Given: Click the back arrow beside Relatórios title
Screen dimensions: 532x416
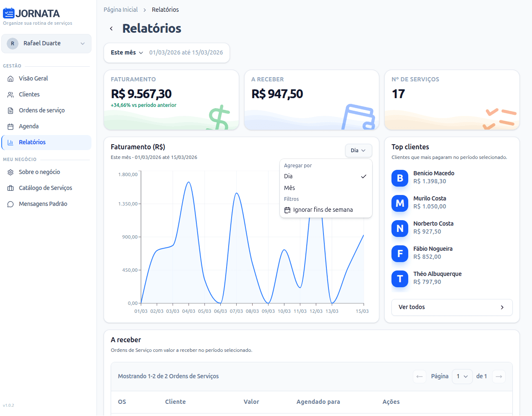Looking at the screenshot, I should click(111, 29).
